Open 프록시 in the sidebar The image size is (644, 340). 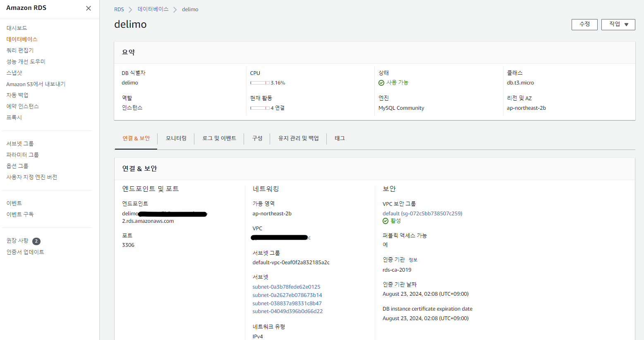[x=14, y=118]
